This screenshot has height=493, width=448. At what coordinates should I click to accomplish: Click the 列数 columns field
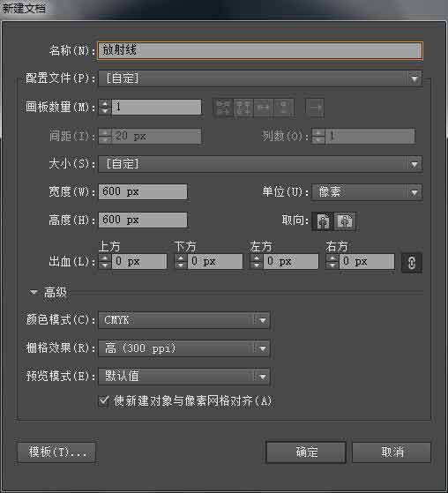click(370, 136)
